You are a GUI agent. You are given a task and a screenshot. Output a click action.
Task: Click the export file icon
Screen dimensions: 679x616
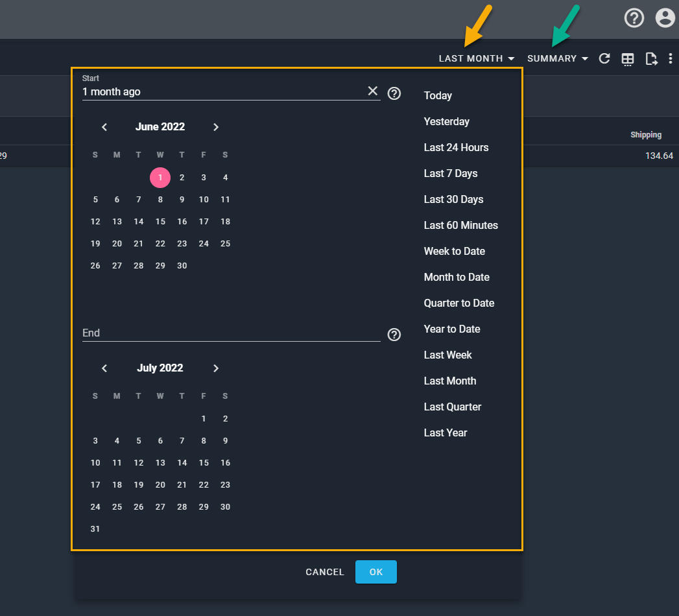tap(651, 59)
